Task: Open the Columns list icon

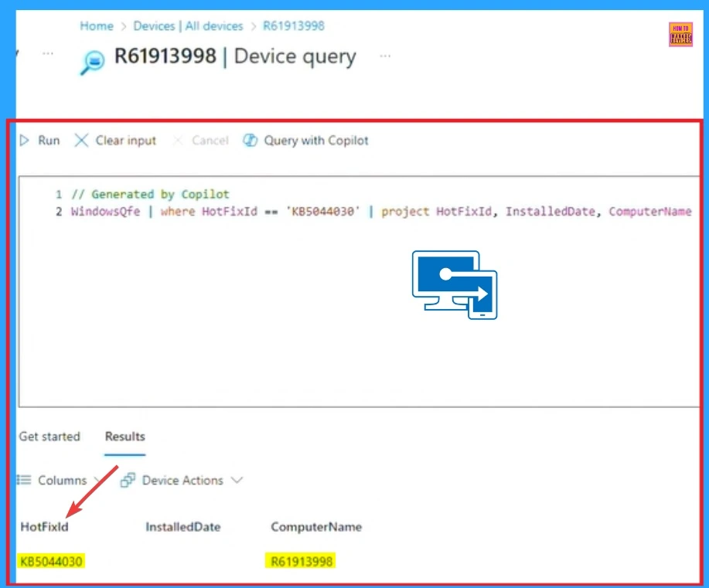Action: (24, 480)
